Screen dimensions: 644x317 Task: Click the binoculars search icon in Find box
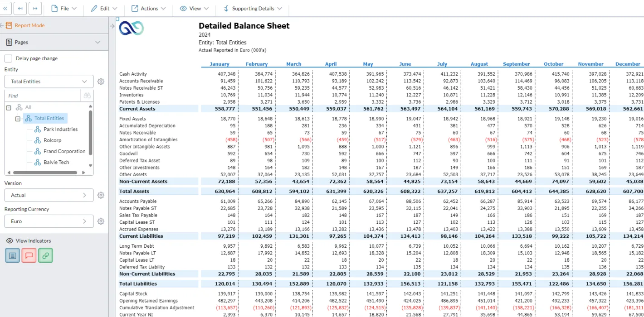(x=87, y=96)
